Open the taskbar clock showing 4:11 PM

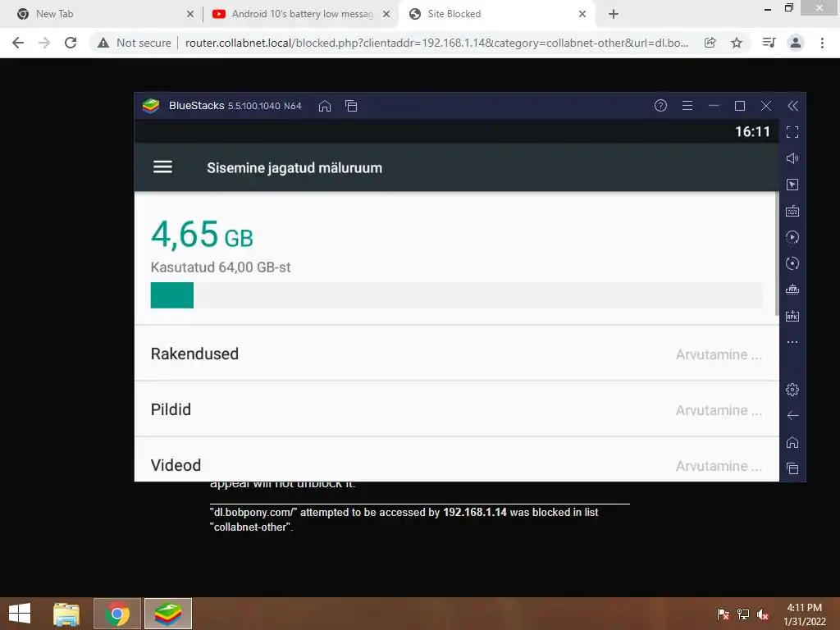point(805,614)
